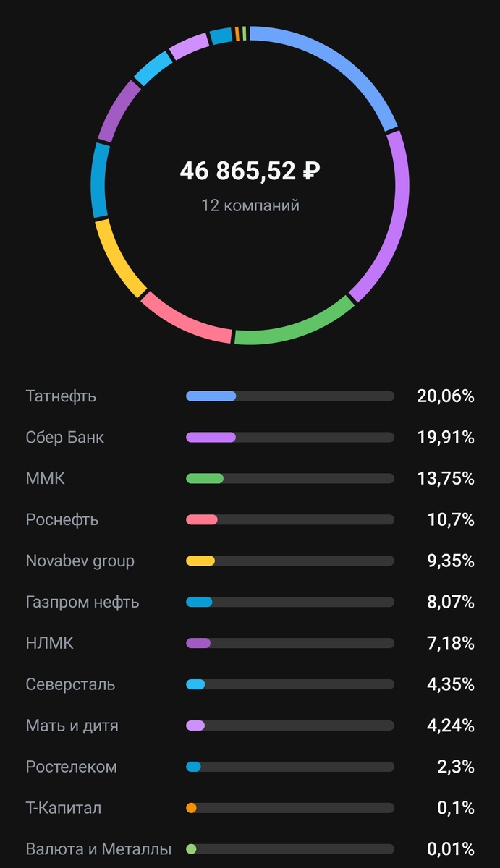Viewport: 500px width, 868px height.
Task: Tap the light green Валюта и Металлы dot
Action: 192,849
